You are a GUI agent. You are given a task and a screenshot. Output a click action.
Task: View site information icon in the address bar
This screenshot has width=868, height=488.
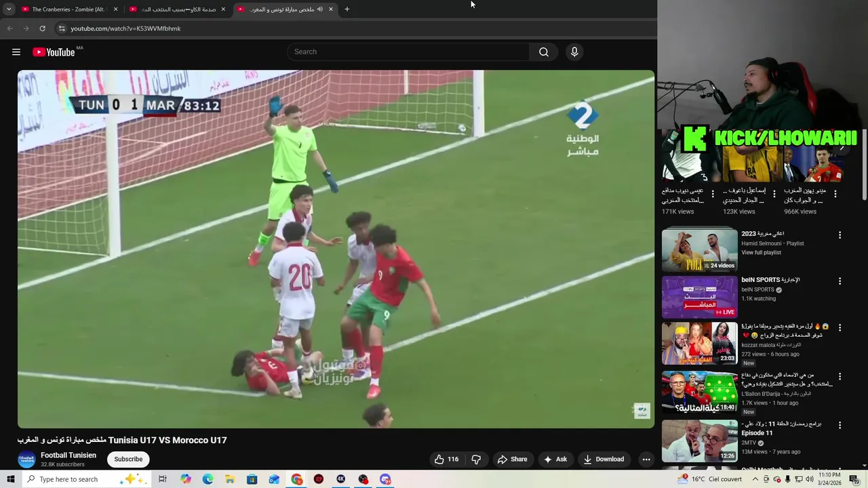(x=62, y=28)
